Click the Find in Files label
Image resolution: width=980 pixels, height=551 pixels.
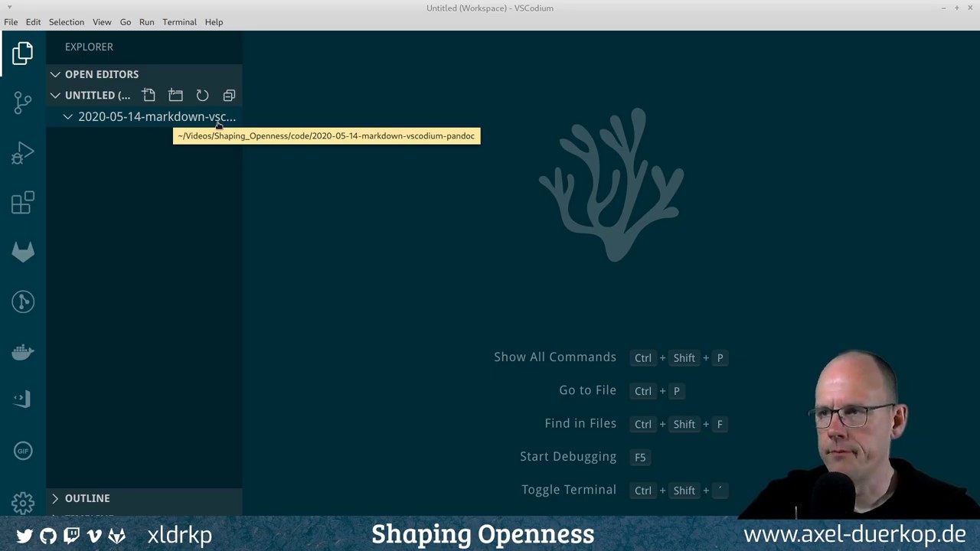pos(580,423)
